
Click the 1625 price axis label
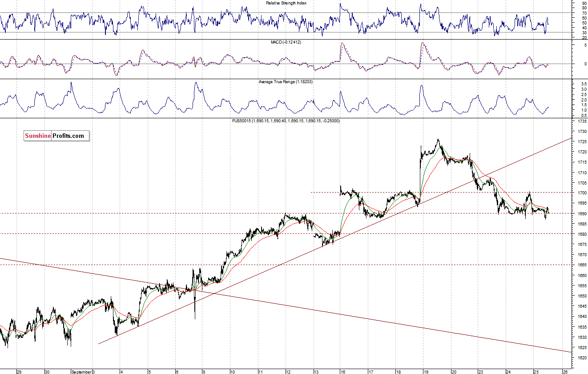pyautogui.click(x=582, y=347)
